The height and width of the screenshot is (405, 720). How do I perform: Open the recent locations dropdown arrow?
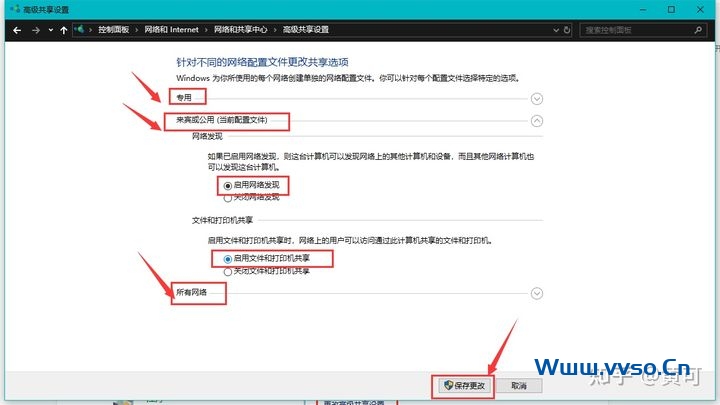pyautogui.click(x=51, y=31)
